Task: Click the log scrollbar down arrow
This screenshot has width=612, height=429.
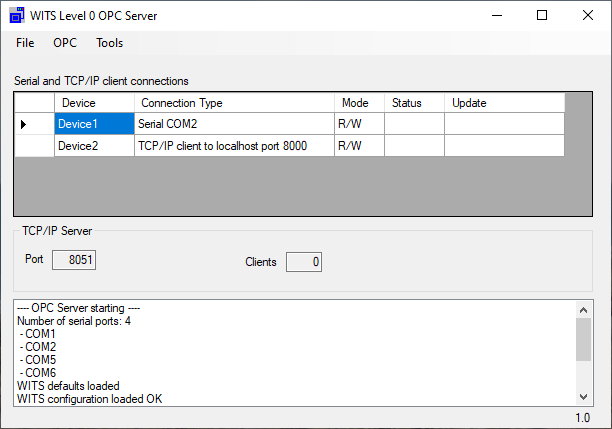Action: 584,397
